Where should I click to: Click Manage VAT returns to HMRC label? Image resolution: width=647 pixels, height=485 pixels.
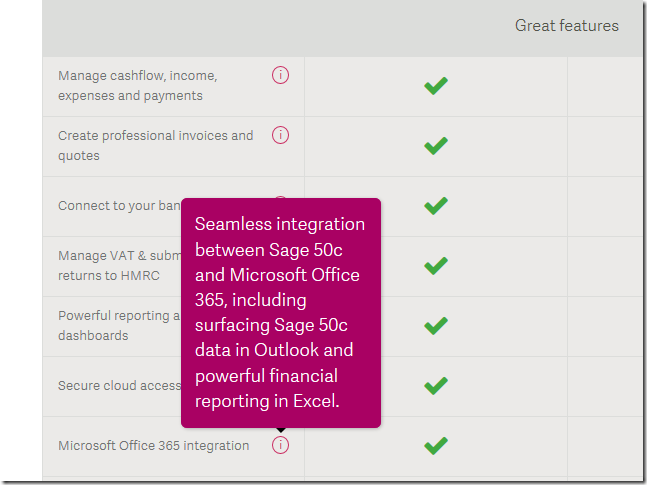(x=119, y=265)
